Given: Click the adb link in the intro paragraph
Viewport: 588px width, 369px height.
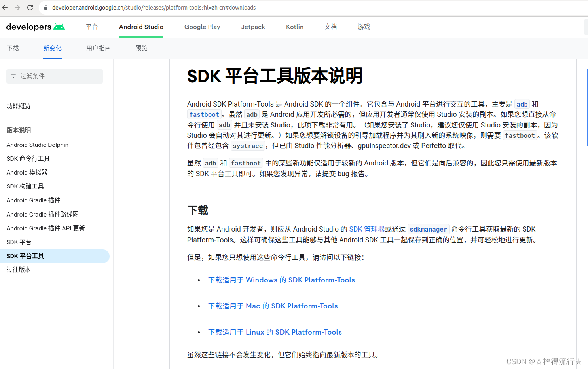Looking at the screenshot, I should click(522, 104).
